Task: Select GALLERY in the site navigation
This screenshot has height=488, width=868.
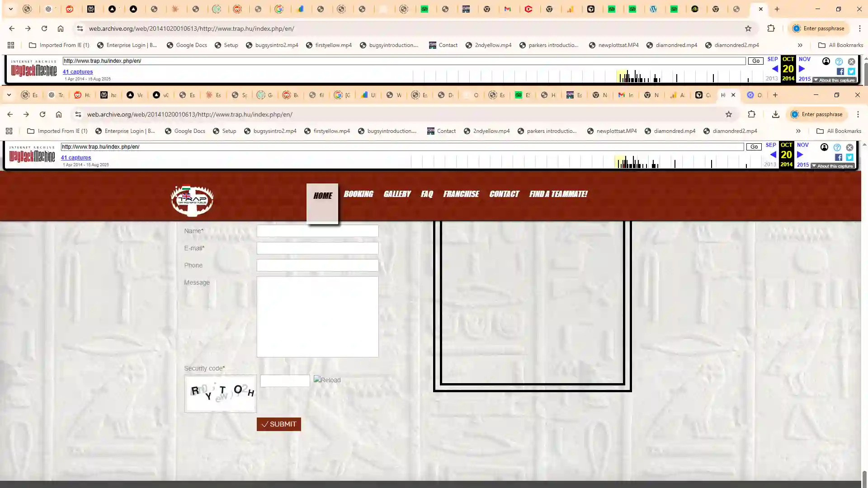Action: [x=397, y=194]
